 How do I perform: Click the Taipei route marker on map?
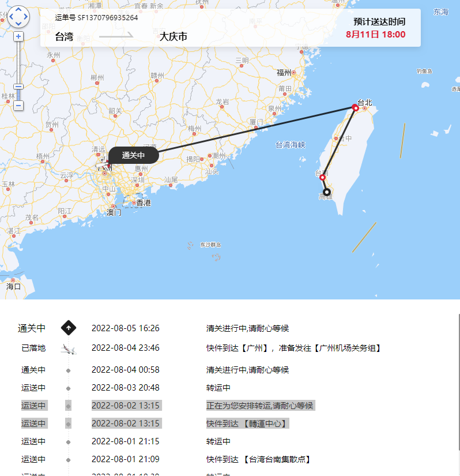(356, 108)
